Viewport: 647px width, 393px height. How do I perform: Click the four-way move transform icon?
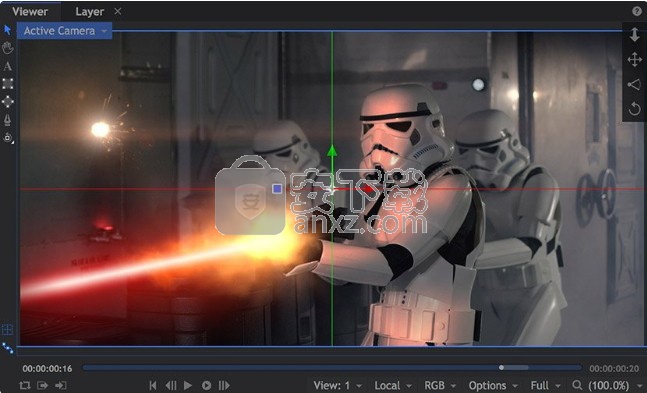634,59
